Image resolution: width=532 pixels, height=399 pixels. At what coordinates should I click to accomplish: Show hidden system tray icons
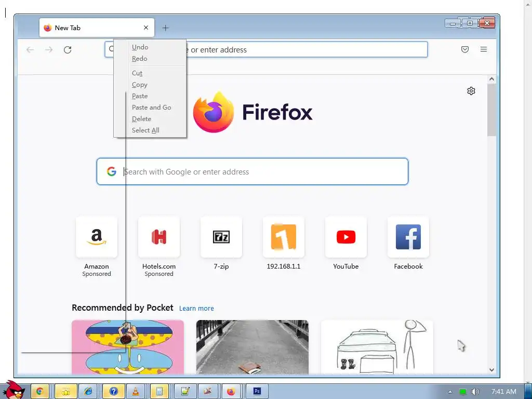point(450,392)
